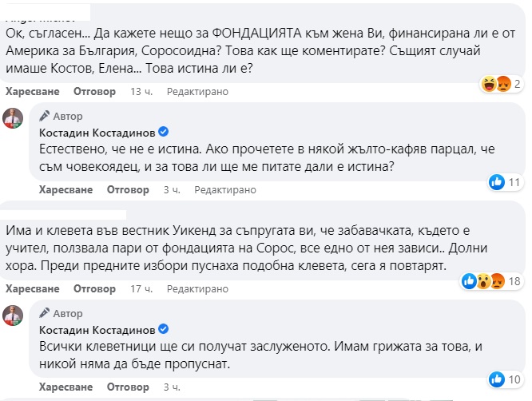Open the '13 ч.' timestamp link

pyautogui.click(x=141, y=92)
